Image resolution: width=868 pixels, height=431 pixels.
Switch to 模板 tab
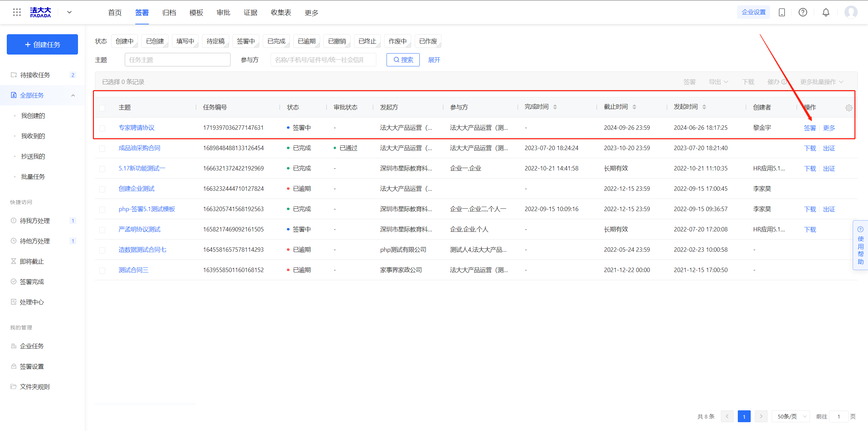tap(196, 13)
